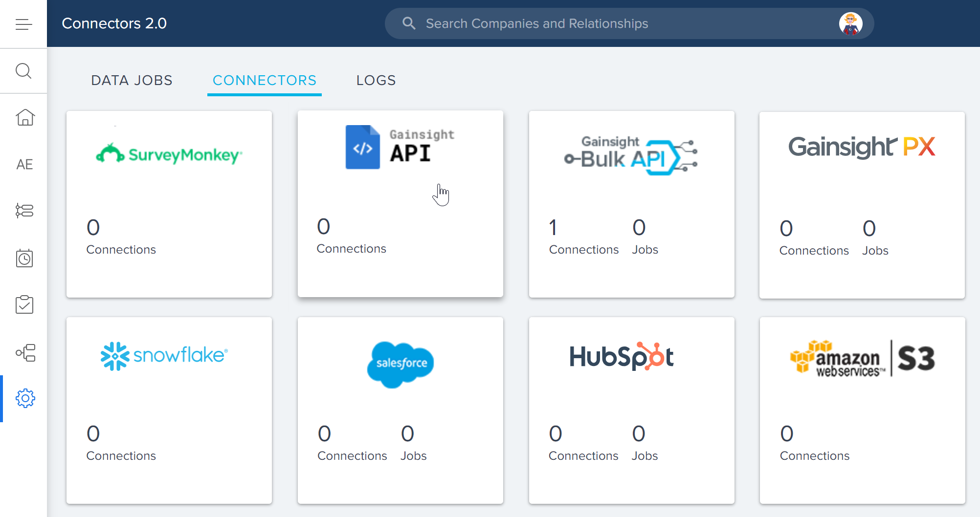Open the AE sidebar item

[24, 164]
